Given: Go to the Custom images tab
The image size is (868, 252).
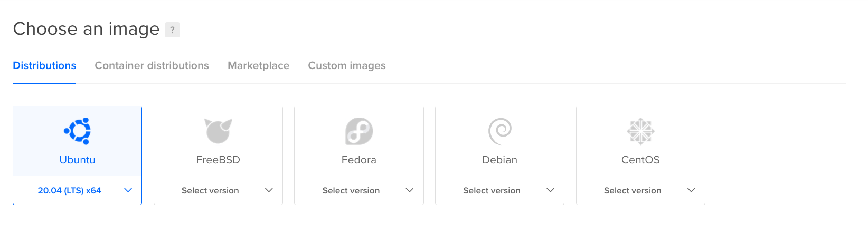Looking at the screenshot, I should [x=347, y=66].
